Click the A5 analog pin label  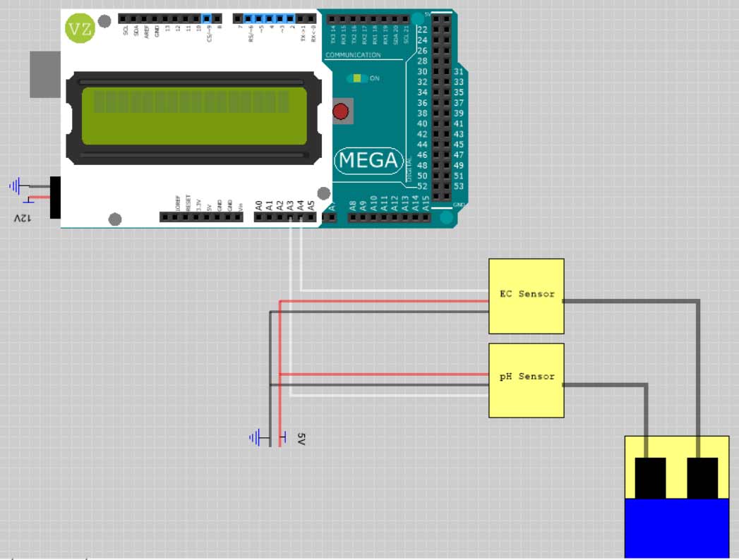point(311,205)
